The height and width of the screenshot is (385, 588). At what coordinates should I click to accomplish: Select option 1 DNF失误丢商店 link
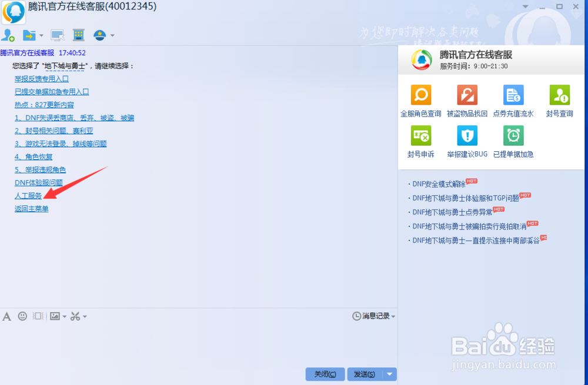coord(74,118)
